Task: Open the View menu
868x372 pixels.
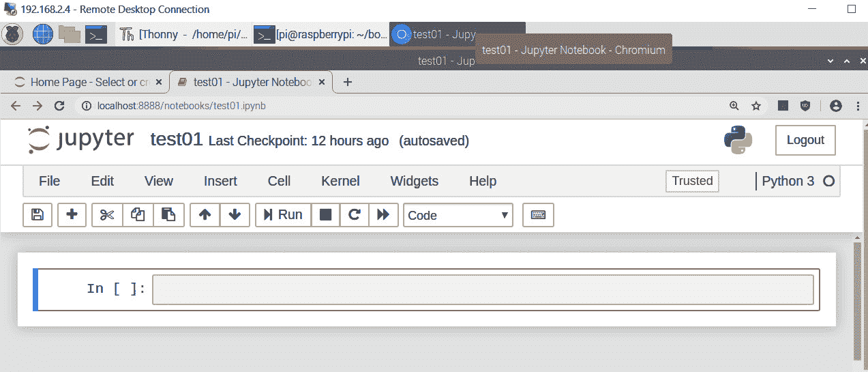Action: pos(159,181)
